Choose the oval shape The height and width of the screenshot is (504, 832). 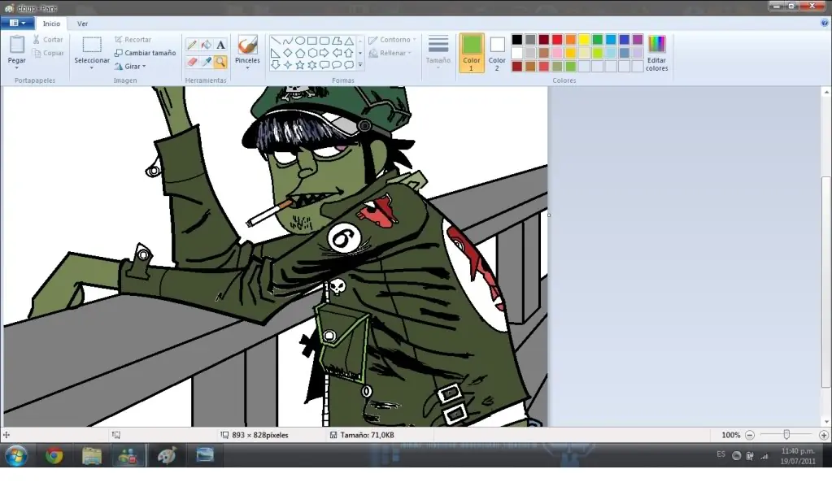[x=300, y=41]
